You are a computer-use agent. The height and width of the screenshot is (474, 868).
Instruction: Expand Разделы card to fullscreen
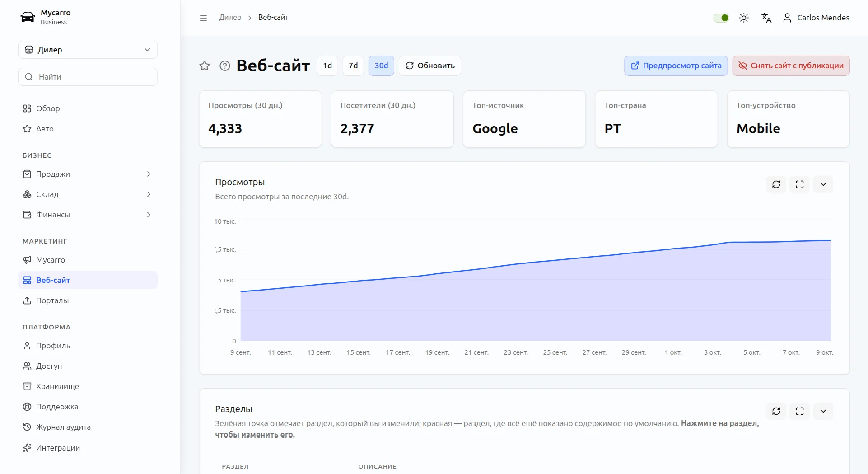pyautogui.click(x=800, y=411)
